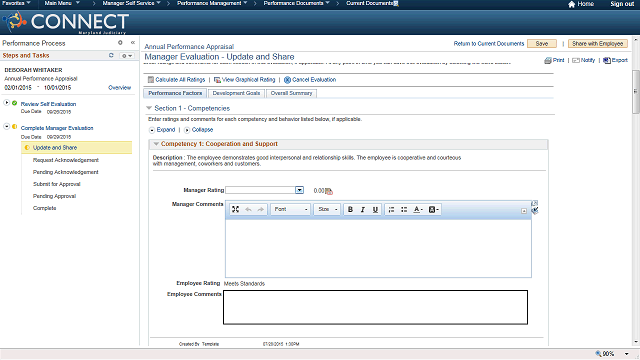Maximize the rich text editor
640x360 pixels.
pos(236,209)
